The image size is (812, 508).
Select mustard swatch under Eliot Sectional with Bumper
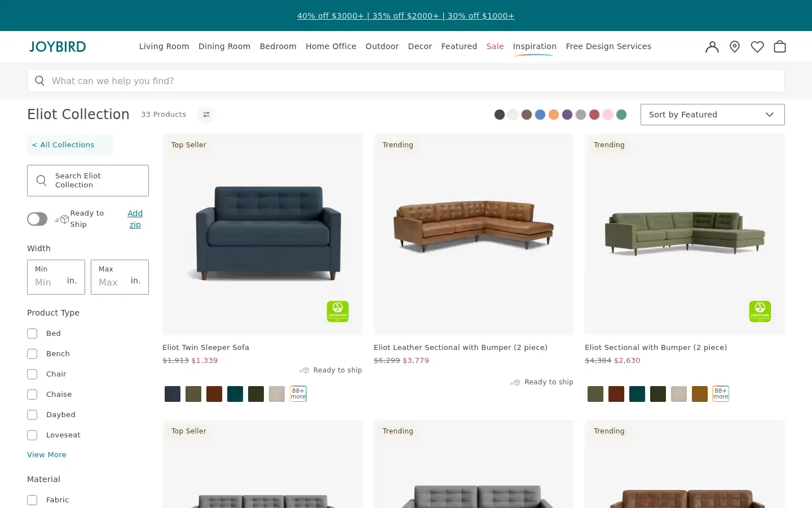pyautogui.click(x=700, y=394)
